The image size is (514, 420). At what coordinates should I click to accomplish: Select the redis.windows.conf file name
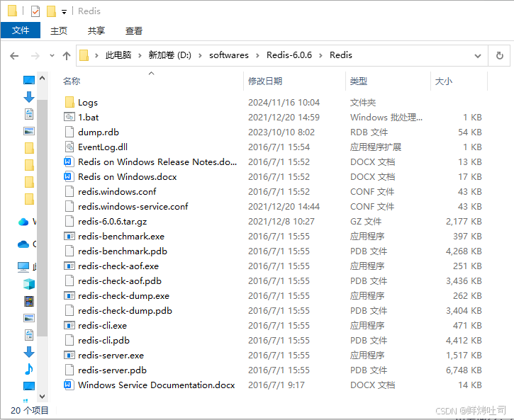117,191
